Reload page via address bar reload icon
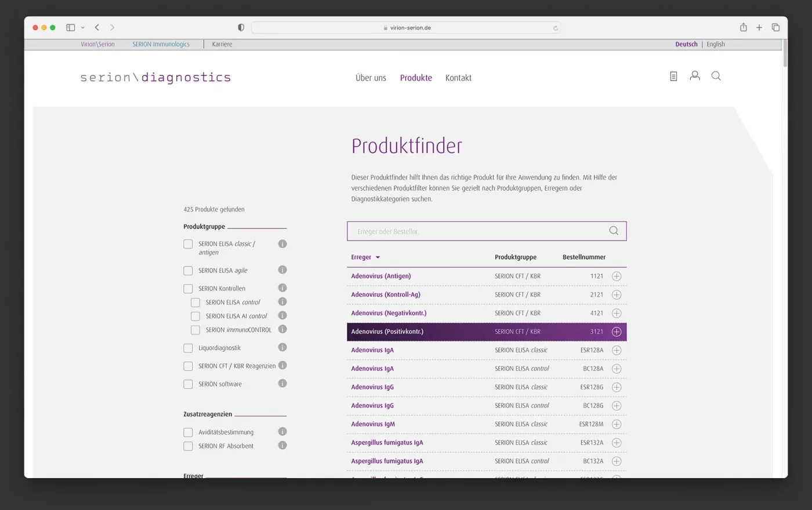 point(555,28)
